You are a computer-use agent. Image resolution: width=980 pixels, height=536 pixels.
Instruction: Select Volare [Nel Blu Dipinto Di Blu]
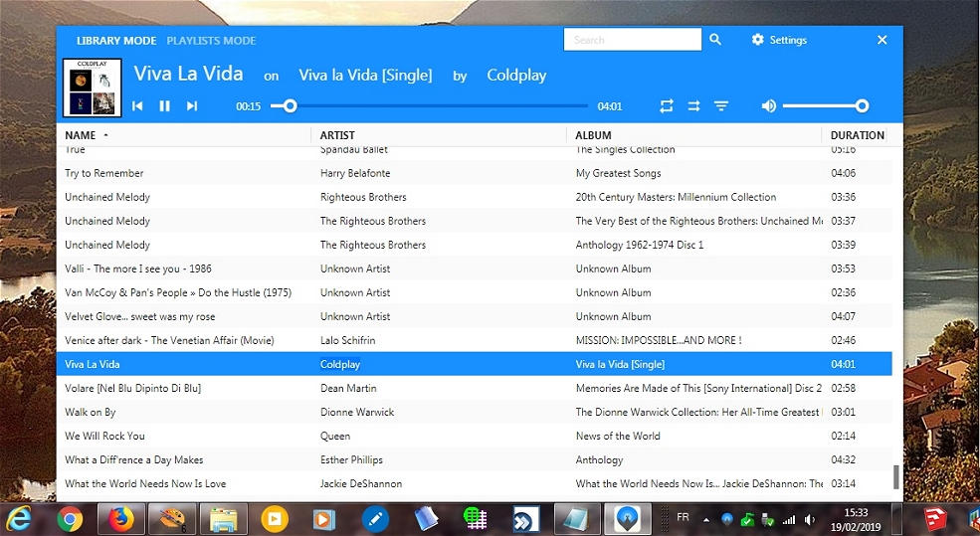(x=475, y=388)
